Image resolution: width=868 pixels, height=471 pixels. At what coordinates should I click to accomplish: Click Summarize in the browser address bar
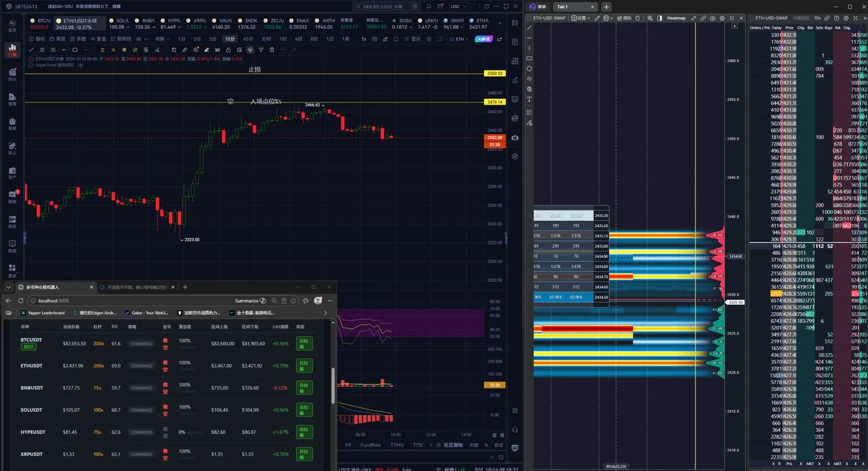(250, 300)
